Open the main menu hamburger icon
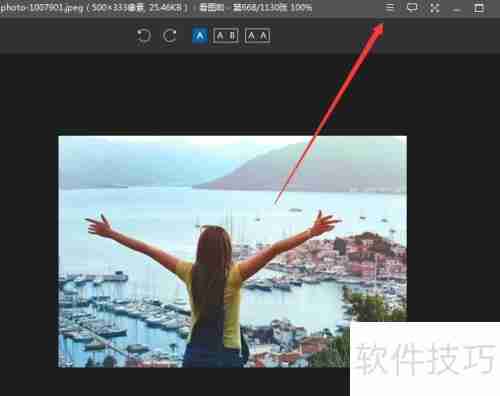This screenshot has height=396, width=500. point(390,7)
